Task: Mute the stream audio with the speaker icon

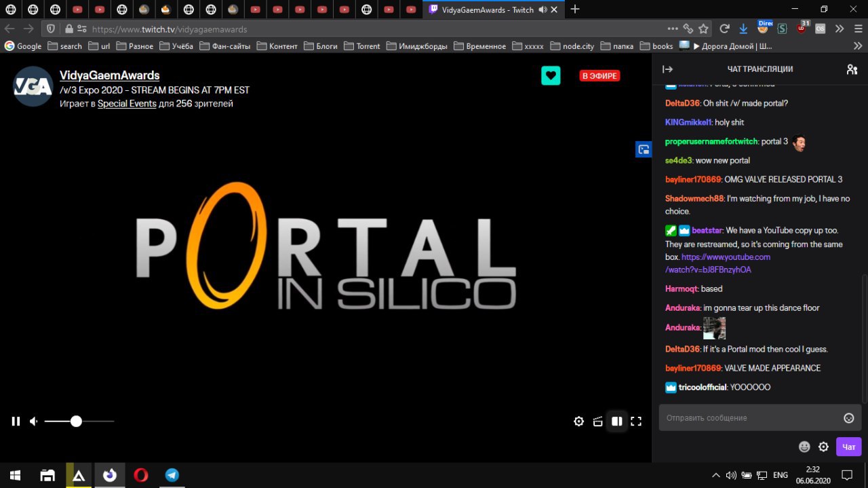Action: [33, 421]
